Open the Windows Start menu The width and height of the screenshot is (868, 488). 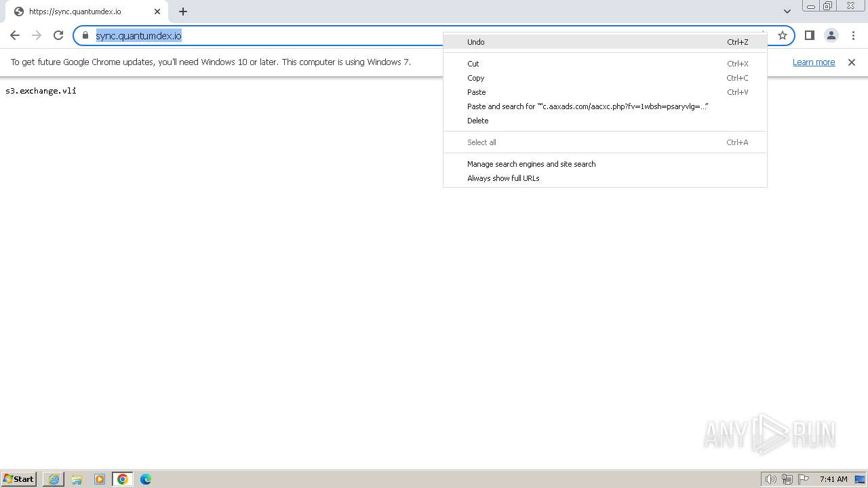click(x=18, y=479)
